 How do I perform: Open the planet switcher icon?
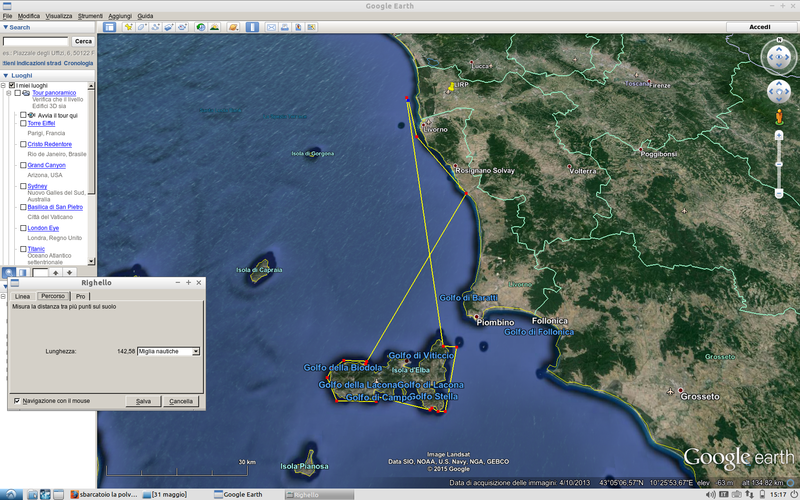tap(233, 27)
